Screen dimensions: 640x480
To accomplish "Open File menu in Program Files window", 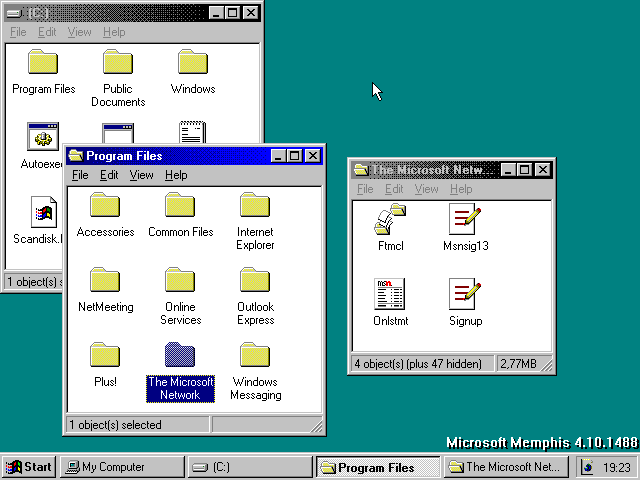I will click(x=80, y=175).
